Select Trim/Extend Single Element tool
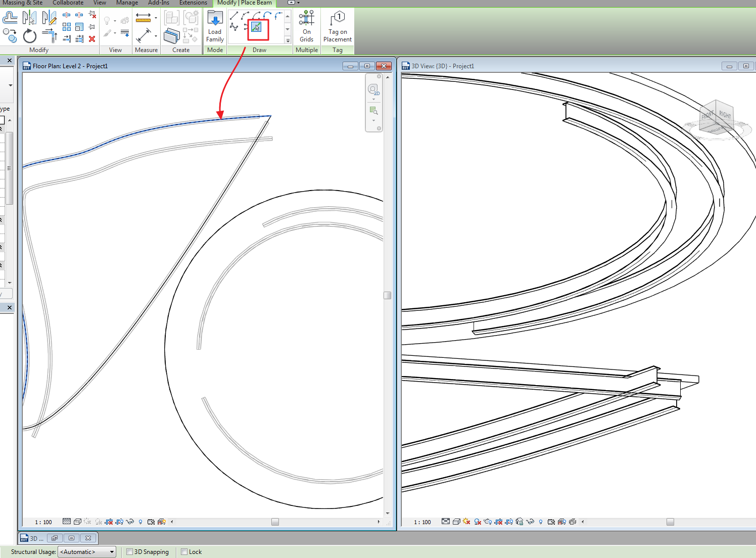The image size is (756, 558). tap(67, 39)
